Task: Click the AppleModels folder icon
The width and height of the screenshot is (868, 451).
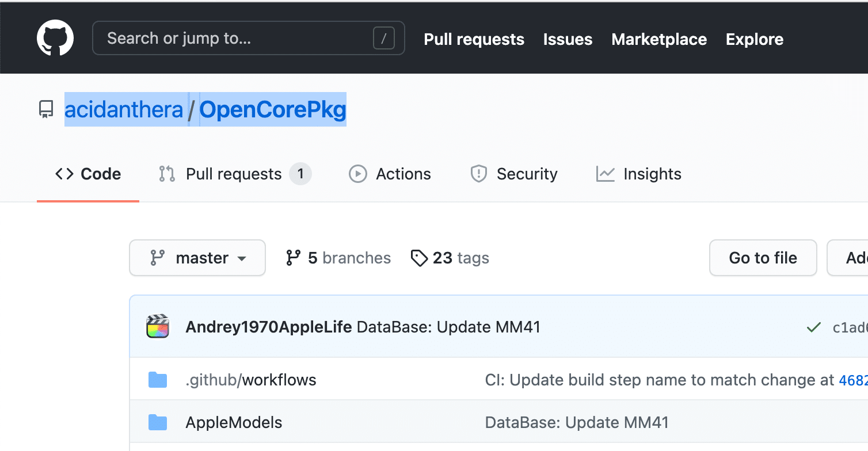Action: click(x=158, y=423)
